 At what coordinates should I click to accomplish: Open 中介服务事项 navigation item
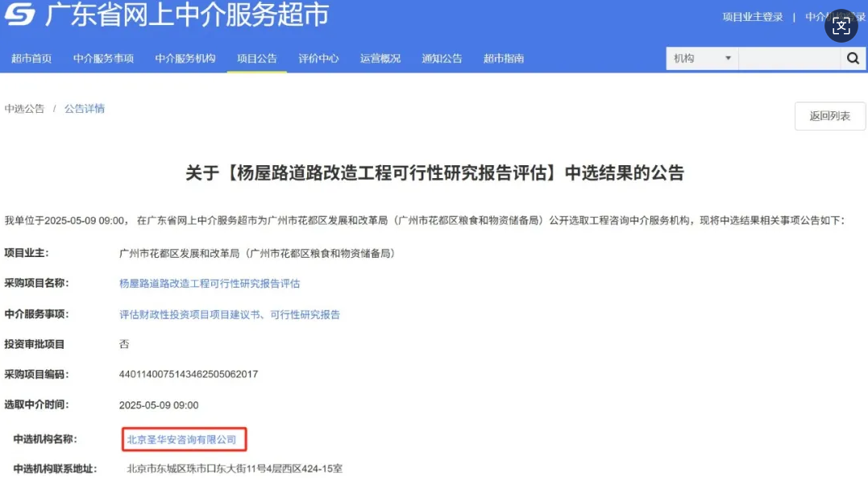click(103, 59)
